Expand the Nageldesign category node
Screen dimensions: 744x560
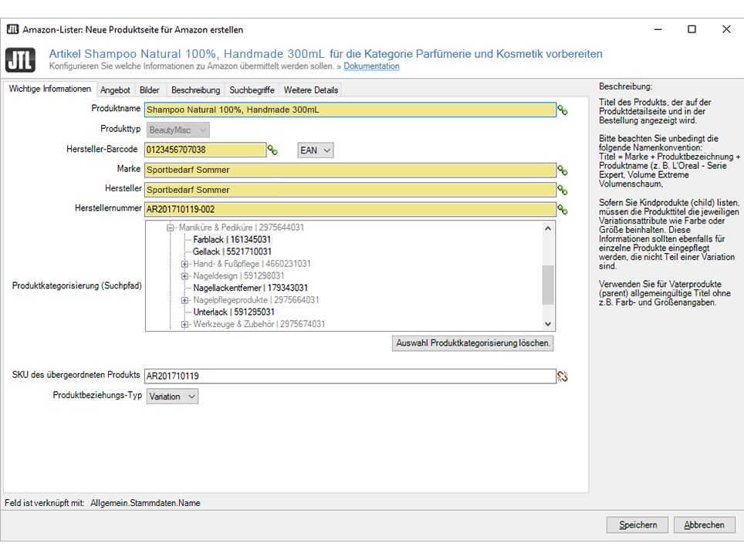pos(185,276)
